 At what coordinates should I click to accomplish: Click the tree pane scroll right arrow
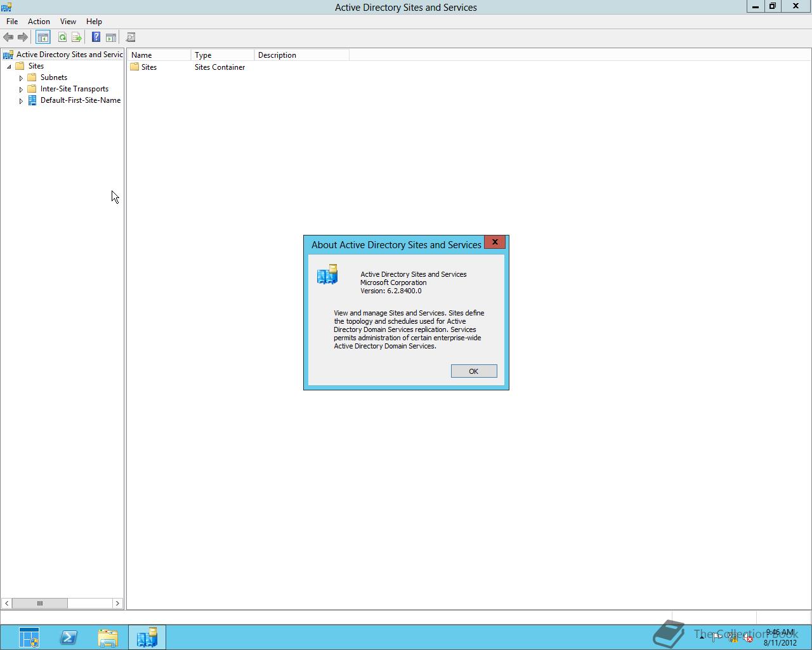[117, 603]
